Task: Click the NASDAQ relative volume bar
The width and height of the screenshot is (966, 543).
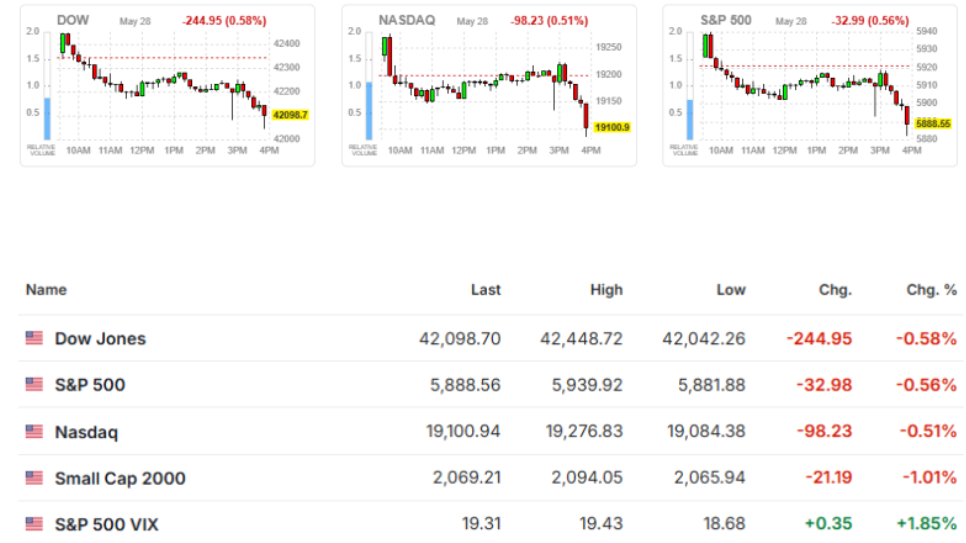Action: pos(369,111)
